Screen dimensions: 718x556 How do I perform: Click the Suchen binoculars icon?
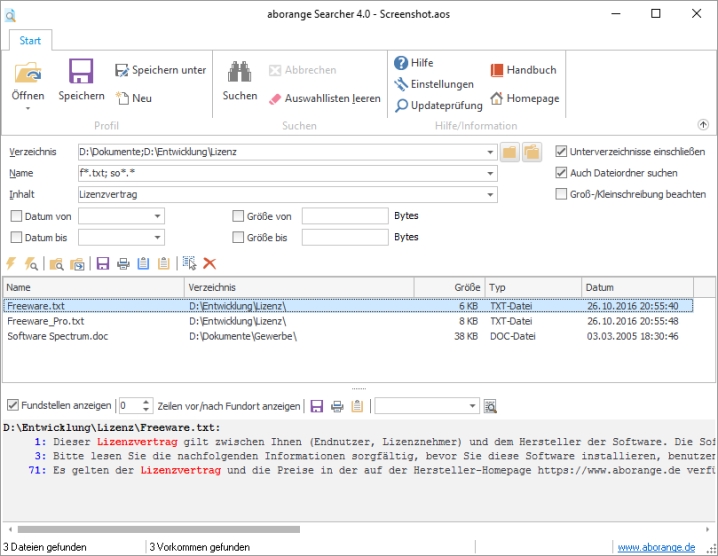239,72
